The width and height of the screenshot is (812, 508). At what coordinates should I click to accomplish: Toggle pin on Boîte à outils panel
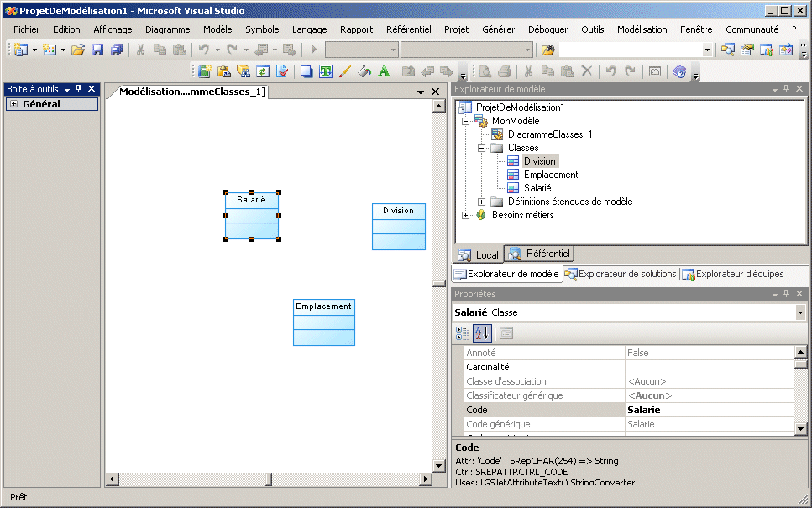[79, 89]
